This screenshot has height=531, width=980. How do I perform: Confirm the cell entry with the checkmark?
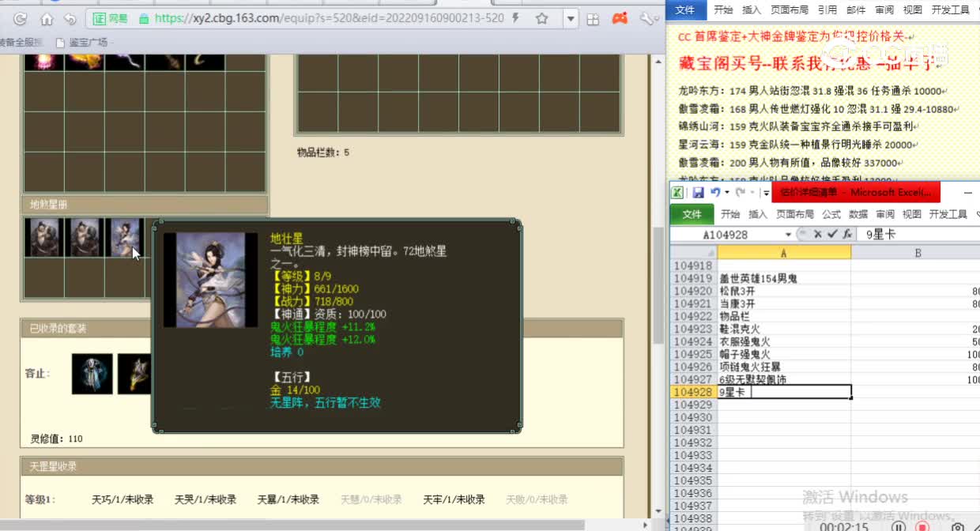tap(831, 235)
